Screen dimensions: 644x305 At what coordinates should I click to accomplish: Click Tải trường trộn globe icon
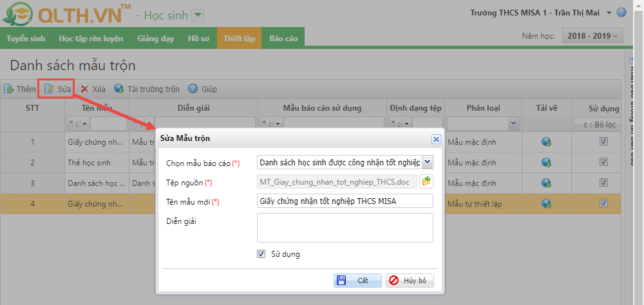[x=119, y=89]
